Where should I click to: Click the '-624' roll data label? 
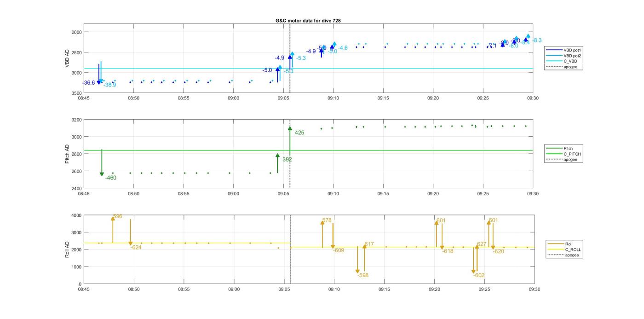(x=136, y=248)
